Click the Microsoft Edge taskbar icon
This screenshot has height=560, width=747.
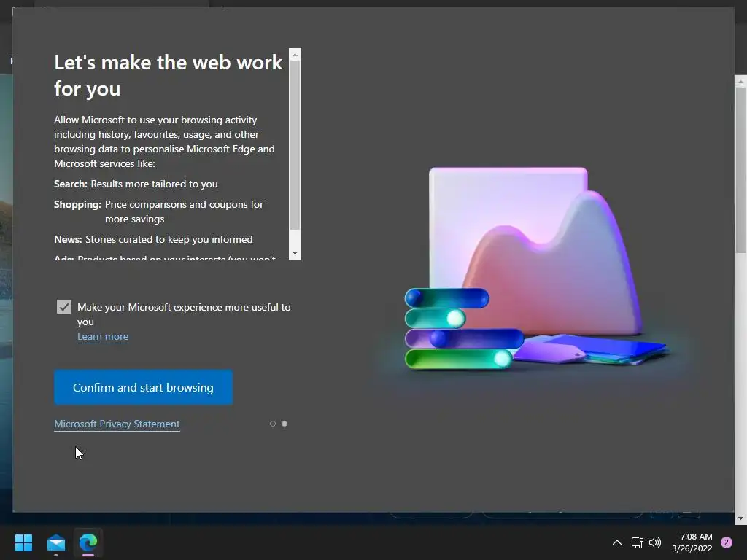click(x=88, y=542)
